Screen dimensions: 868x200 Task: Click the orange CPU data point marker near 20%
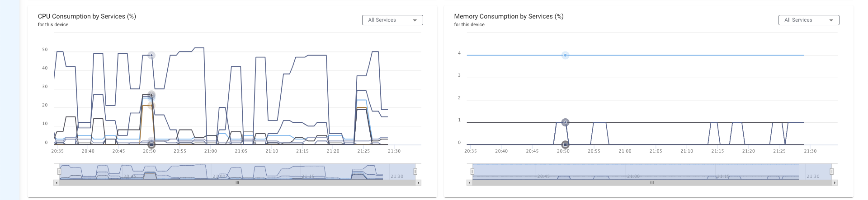[x=151, y=106]
